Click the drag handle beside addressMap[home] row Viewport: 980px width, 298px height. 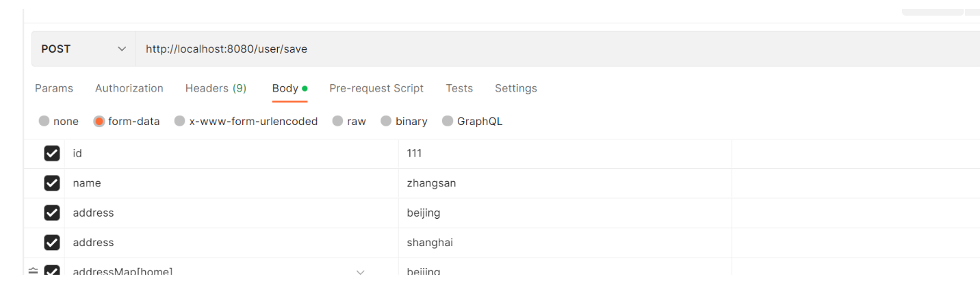[33, 271]
